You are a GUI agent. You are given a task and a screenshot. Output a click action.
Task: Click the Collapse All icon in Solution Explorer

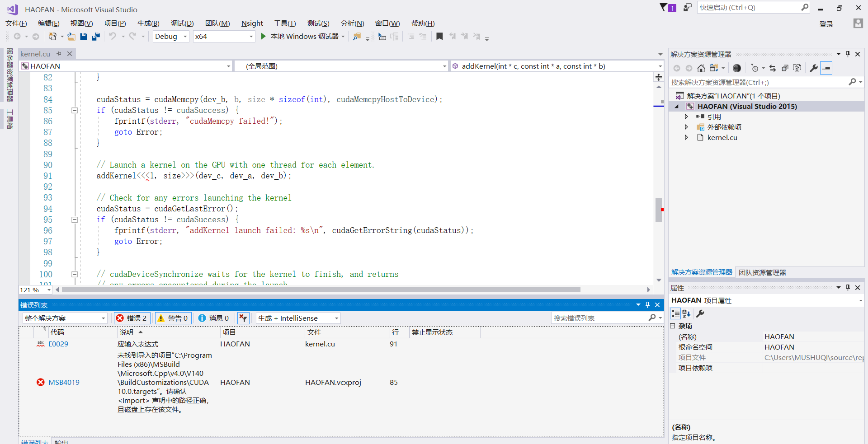(785, 68)
